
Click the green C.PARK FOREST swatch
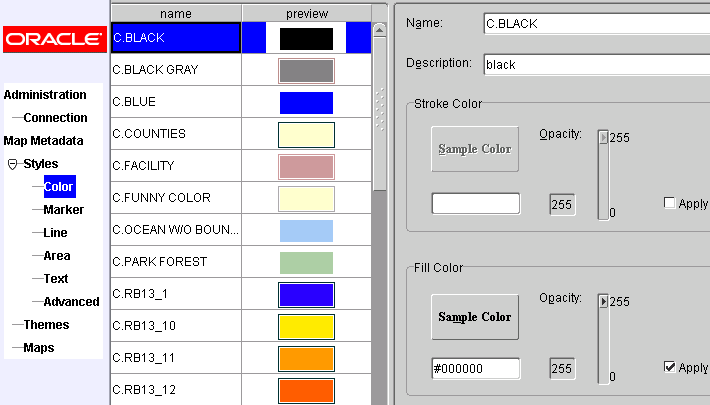(x=306, y=263)
